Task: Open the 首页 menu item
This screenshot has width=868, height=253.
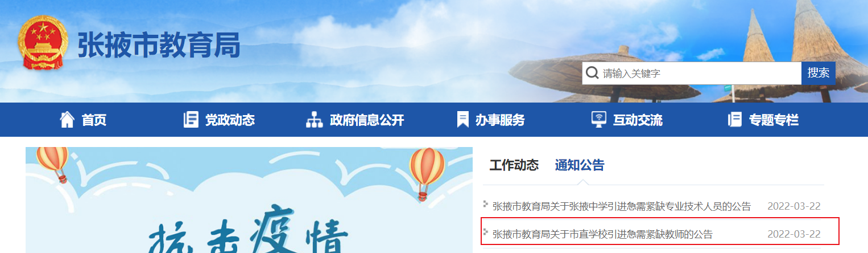Action: pos(94,120)
